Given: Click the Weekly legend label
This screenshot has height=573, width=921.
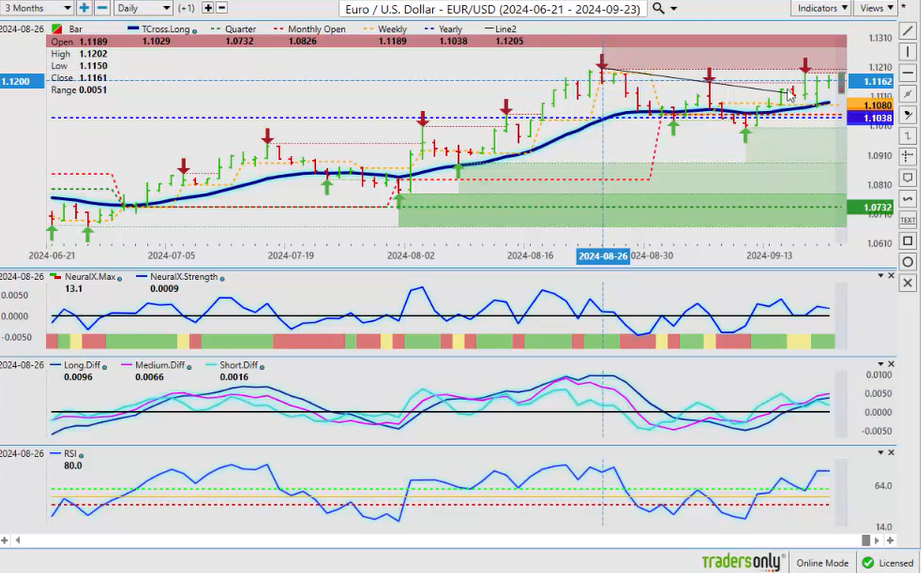Looking at the screenshot, I should [392, 29].
